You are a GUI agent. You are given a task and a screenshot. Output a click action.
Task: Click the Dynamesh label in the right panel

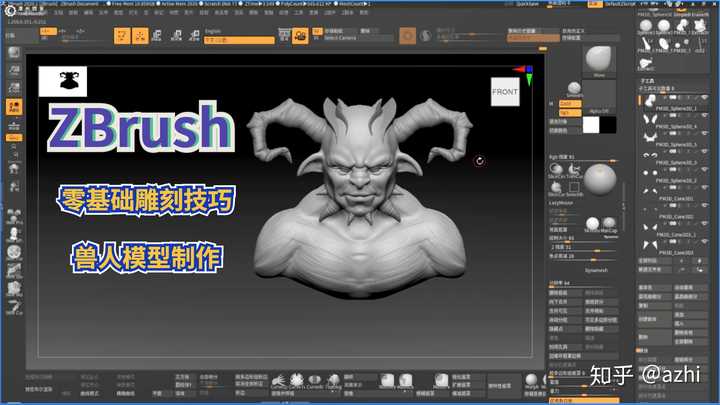(x=596, y=270)
